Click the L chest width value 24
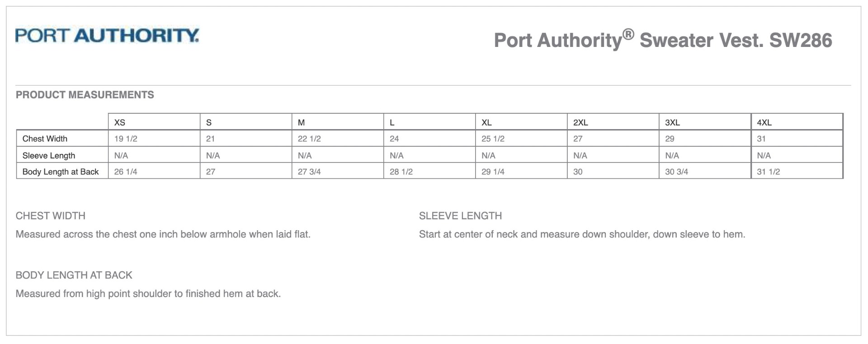 [394, 139]
